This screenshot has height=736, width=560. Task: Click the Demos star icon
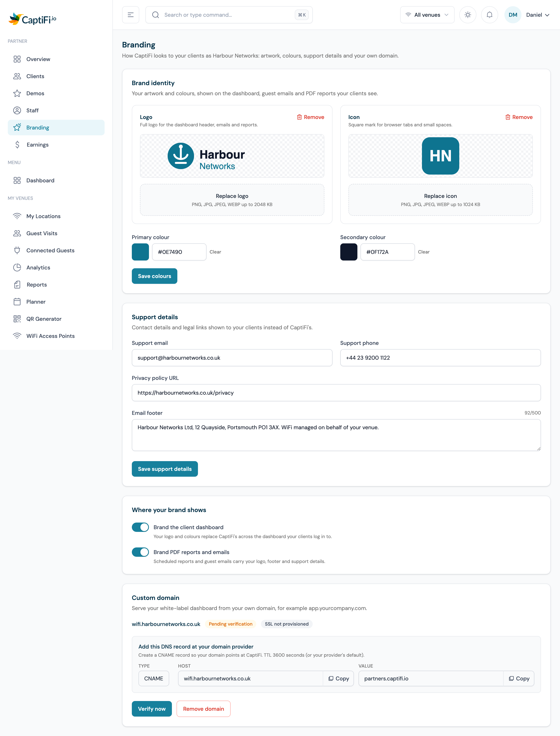coord(17,93)
